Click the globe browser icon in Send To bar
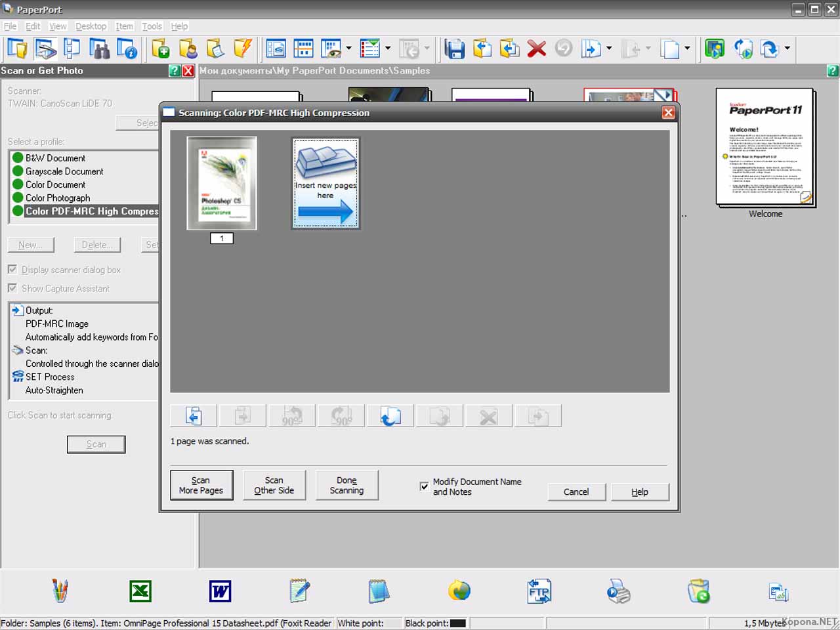 pos(459,591)
